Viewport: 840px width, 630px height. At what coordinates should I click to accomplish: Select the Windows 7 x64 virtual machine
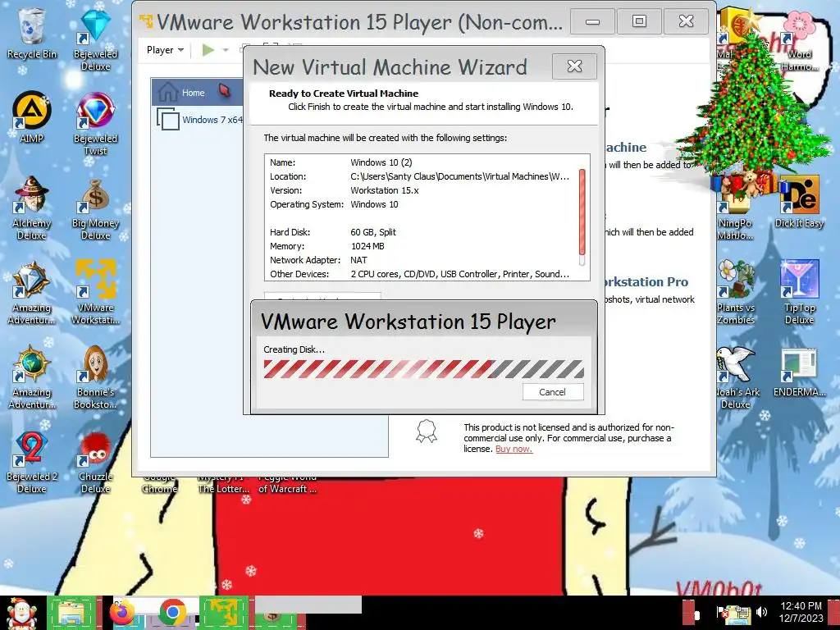click(x=199, y=120)
